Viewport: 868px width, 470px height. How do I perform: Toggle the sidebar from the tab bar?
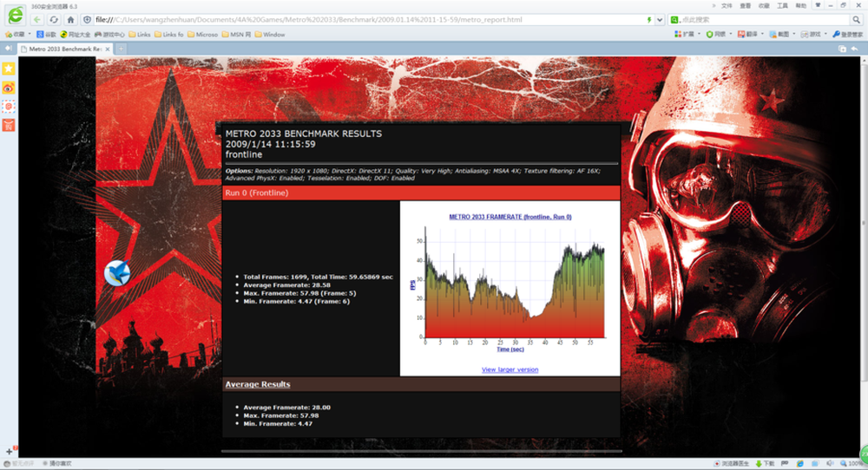(9, 49)
